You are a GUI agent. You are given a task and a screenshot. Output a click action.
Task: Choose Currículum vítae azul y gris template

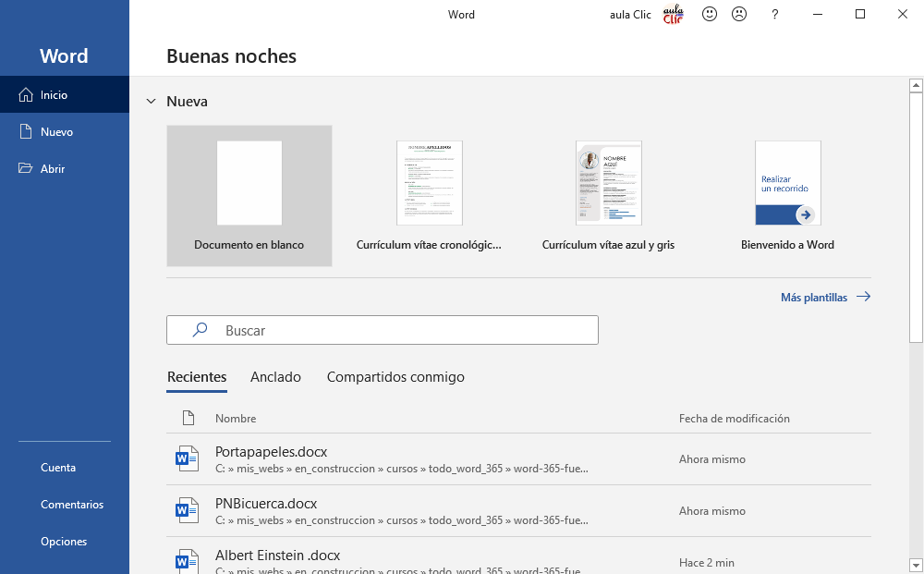coord(608,196)
